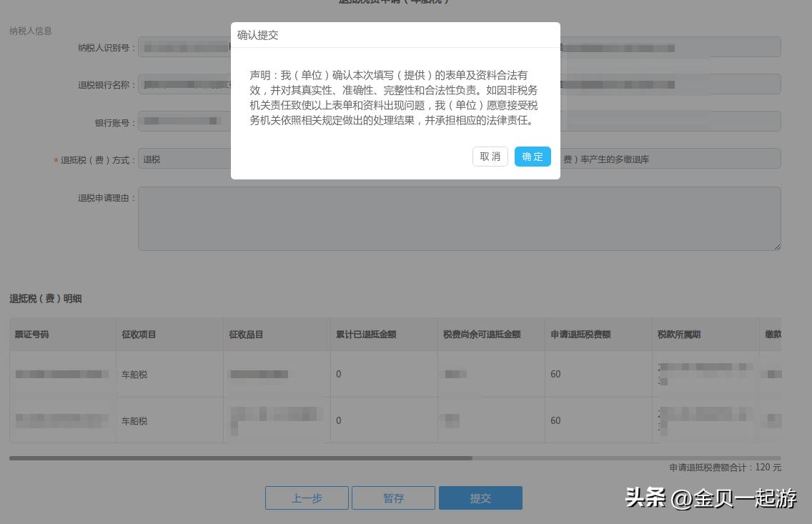Click the 暂存 button to save draft
The height and width of the screenshot is (524, 812).
point(392,498)
